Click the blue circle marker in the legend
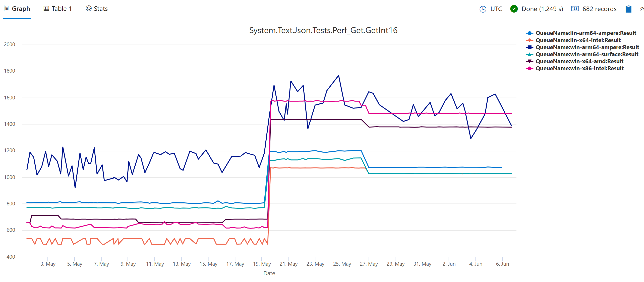The image size is (644, 282). [530, 33]
